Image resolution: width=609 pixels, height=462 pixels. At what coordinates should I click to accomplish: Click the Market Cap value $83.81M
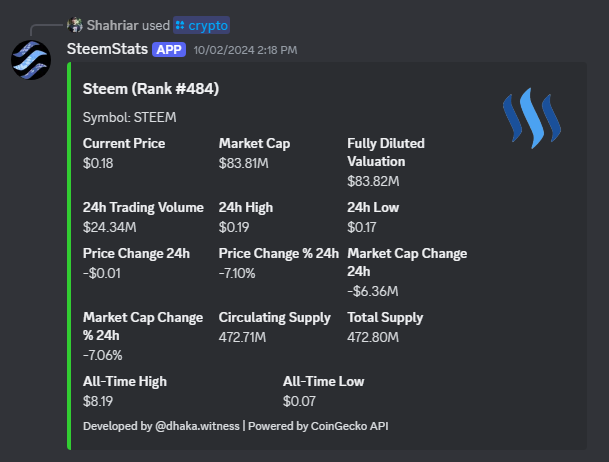(x=242, y=161)
